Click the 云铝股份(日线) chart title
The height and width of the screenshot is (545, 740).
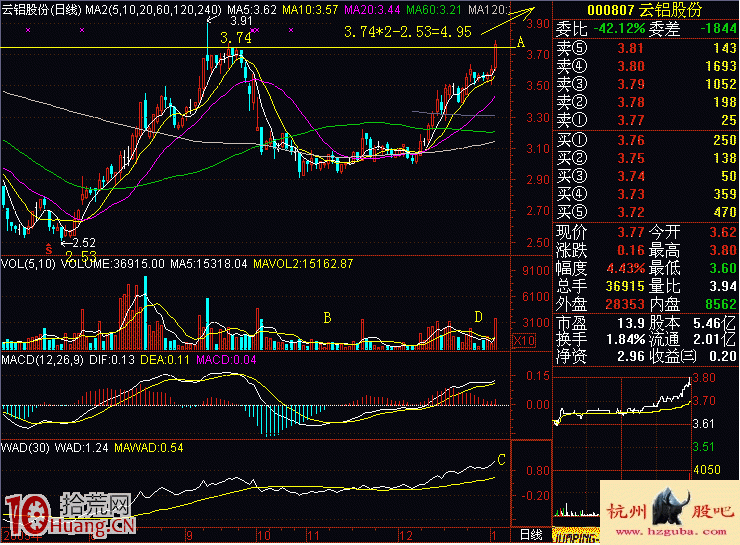pyautogui.click(x=42, y=9)
